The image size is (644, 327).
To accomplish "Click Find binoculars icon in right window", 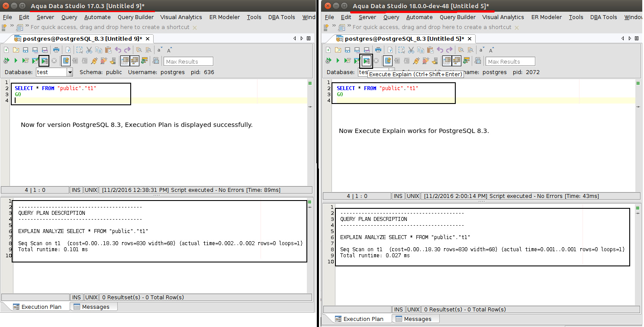I will [461, 50].
